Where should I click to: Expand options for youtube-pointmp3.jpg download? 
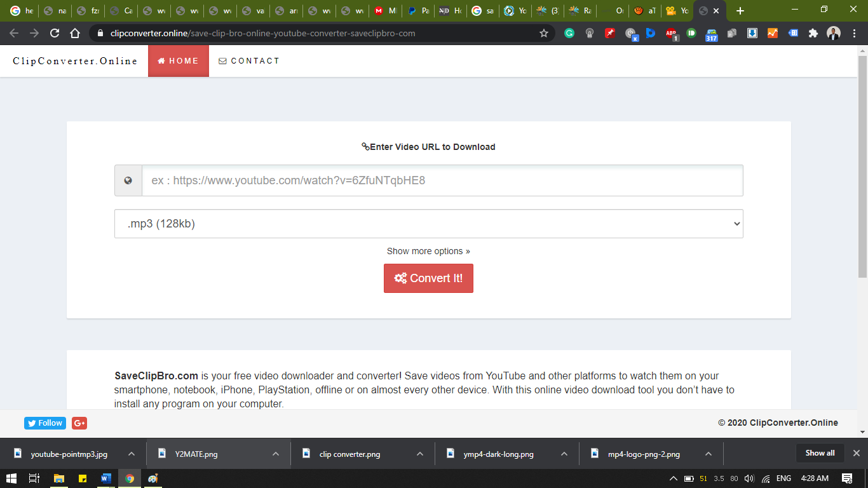tap(132, 454)
